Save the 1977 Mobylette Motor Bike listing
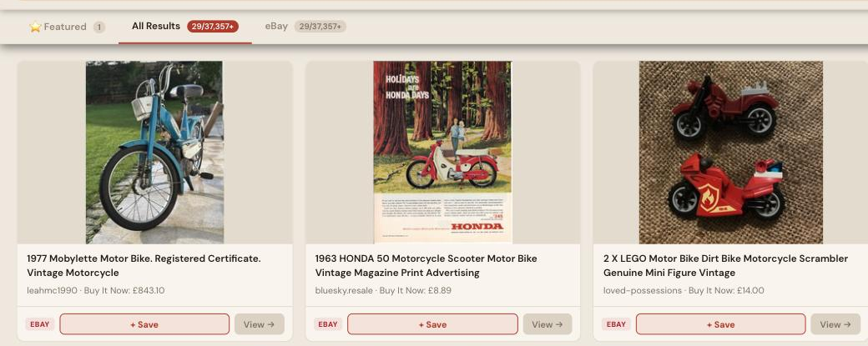Image resolution: width=868 pixels, height=346 pixels. point(144,324)
